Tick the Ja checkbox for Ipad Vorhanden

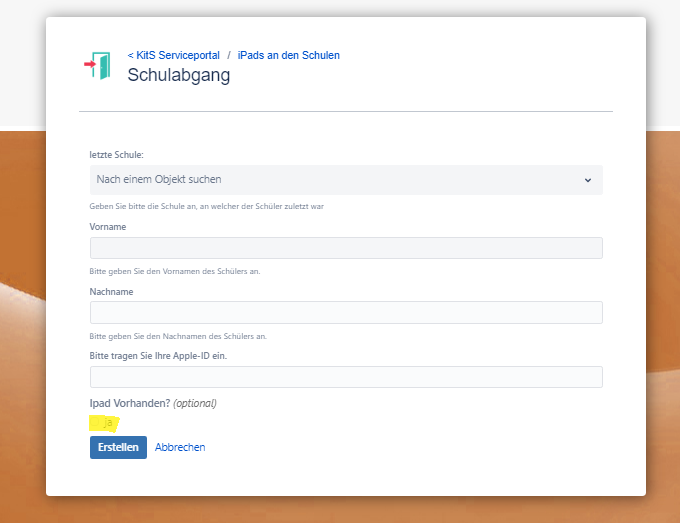[x=96, y=423]
